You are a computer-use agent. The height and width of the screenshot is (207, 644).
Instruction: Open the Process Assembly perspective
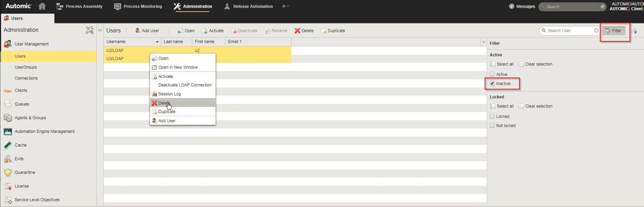click(79, 6)
